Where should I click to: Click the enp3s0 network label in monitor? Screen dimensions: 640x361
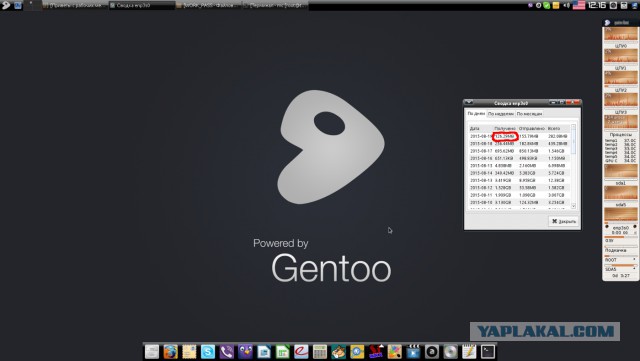tap(620, 227)
